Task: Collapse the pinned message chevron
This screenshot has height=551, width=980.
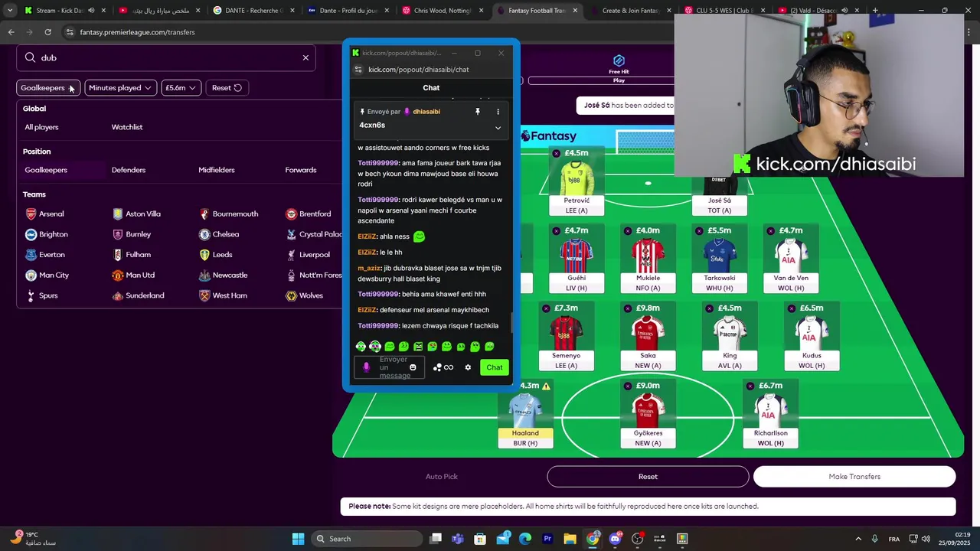Action: click(x=498, y=128)
